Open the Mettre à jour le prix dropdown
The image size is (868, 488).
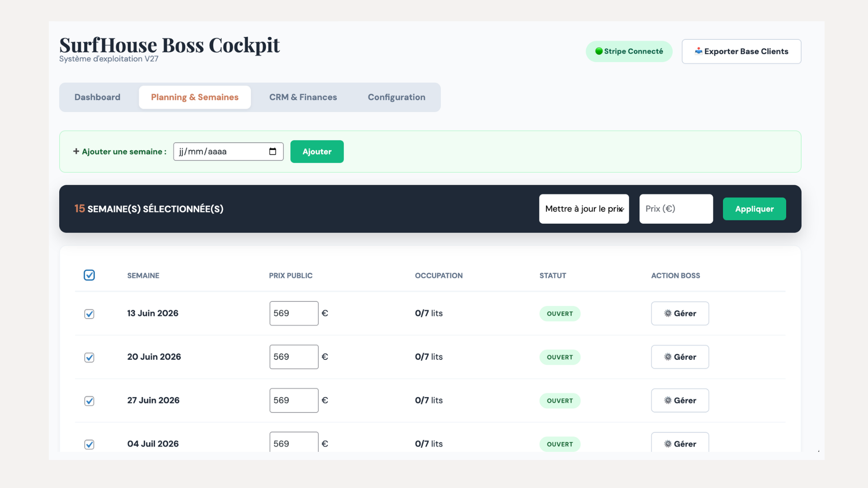[584, 209]
